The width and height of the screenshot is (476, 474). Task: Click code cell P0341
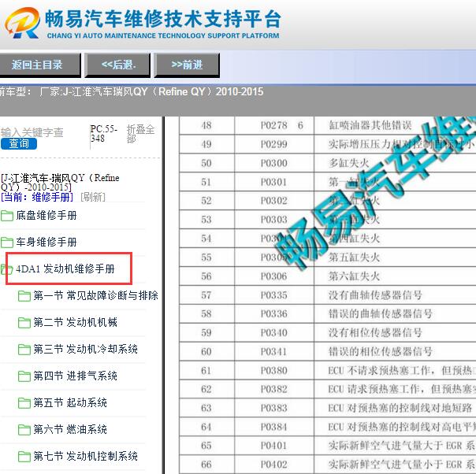coord(274,352)
